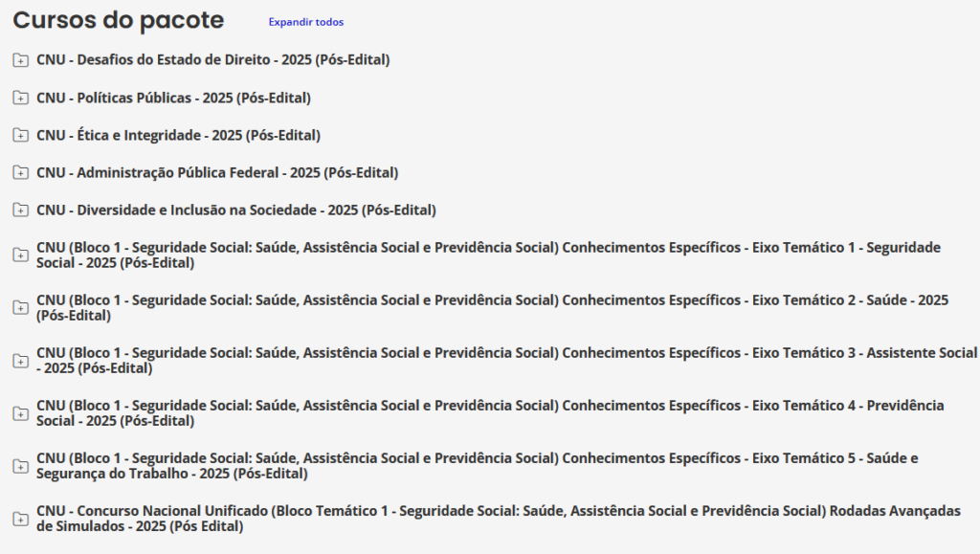Viewport: 980px width, 554px height.
Task: Select 'CNU - Administração Pública Federal' course title
Action: tap(217, 172)
